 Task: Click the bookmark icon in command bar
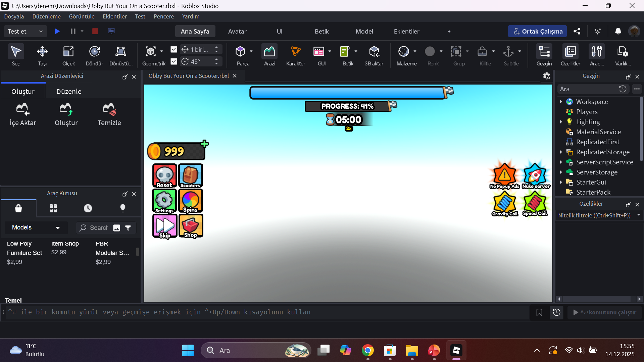539,312
